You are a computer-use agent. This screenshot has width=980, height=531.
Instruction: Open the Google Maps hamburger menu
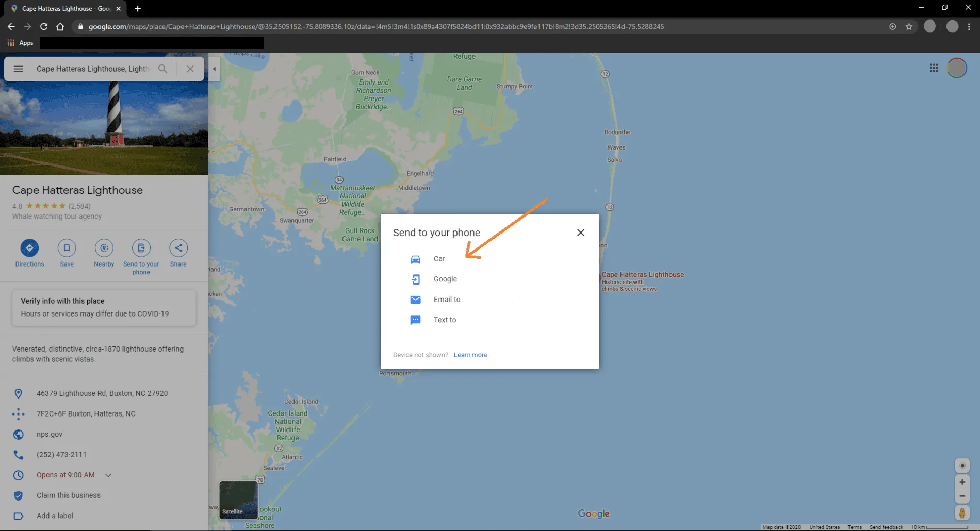(x=18, y=69)
